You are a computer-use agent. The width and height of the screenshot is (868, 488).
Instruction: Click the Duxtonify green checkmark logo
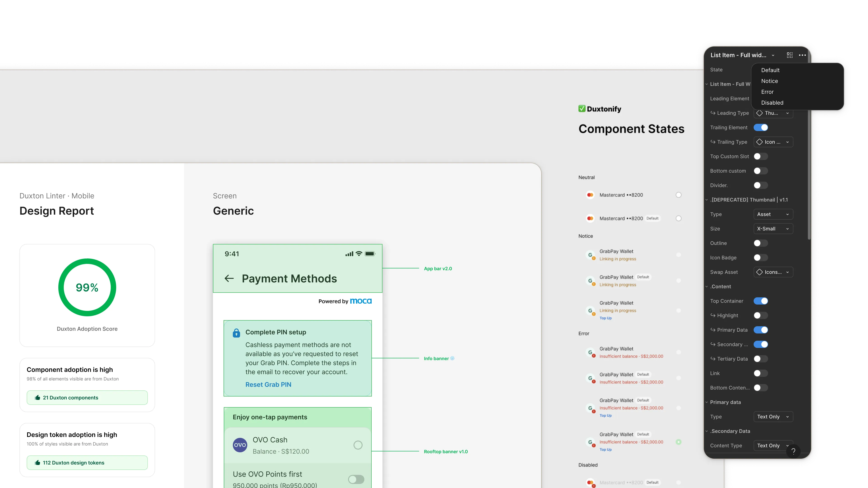[x=582, y=108]
